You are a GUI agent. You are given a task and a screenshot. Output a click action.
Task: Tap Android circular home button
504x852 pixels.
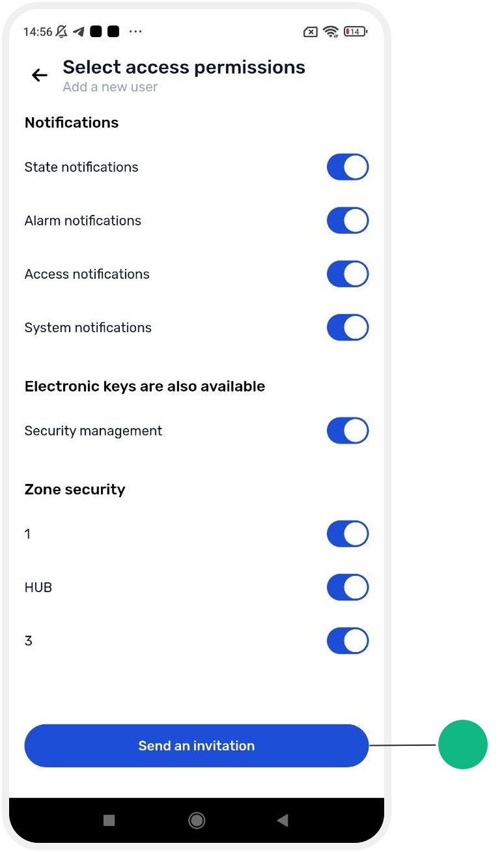point(197,820)
